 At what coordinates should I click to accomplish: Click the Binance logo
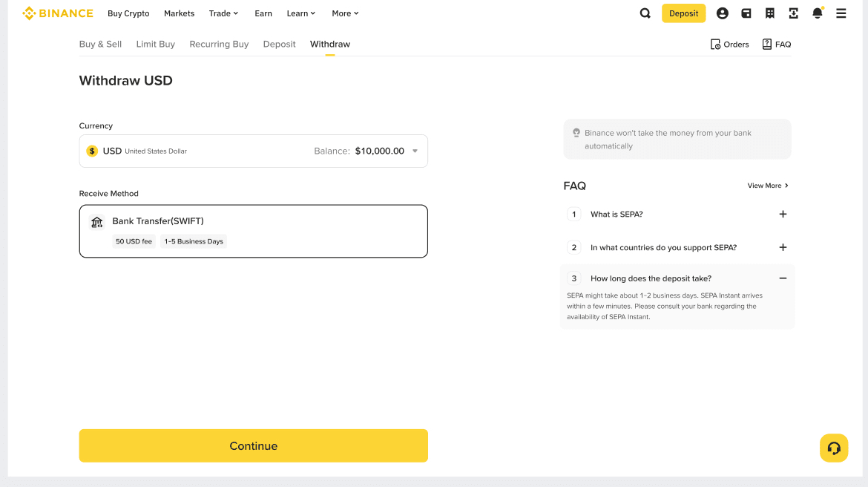[x=58, y=13]
